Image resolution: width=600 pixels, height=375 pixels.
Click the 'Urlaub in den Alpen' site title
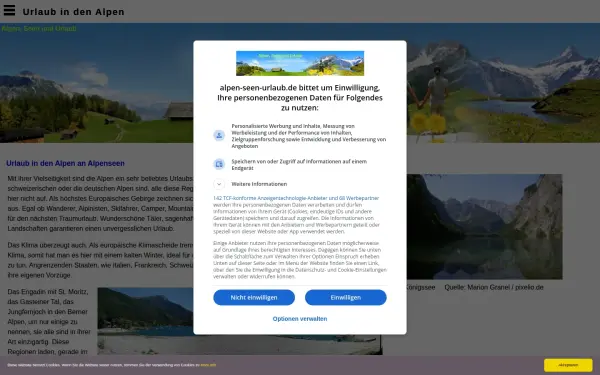click(73, 12)
